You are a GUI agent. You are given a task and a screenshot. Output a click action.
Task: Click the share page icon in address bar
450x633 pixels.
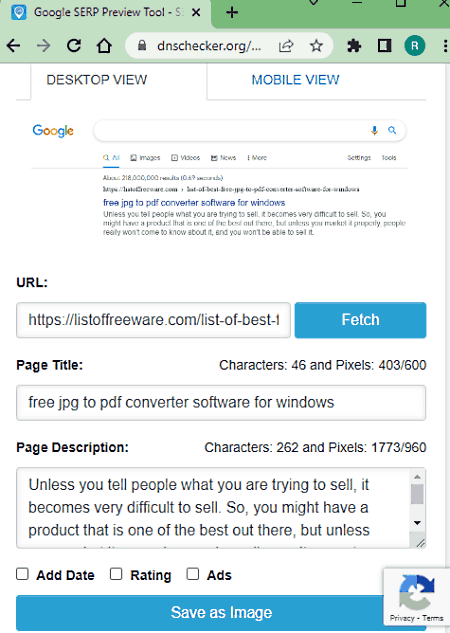[286, 46]
